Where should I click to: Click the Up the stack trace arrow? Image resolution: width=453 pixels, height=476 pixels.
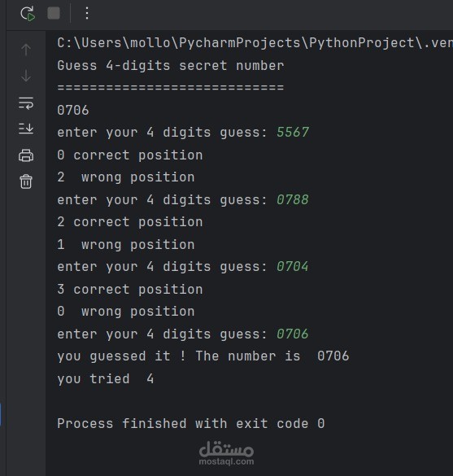tap(26, 50)
